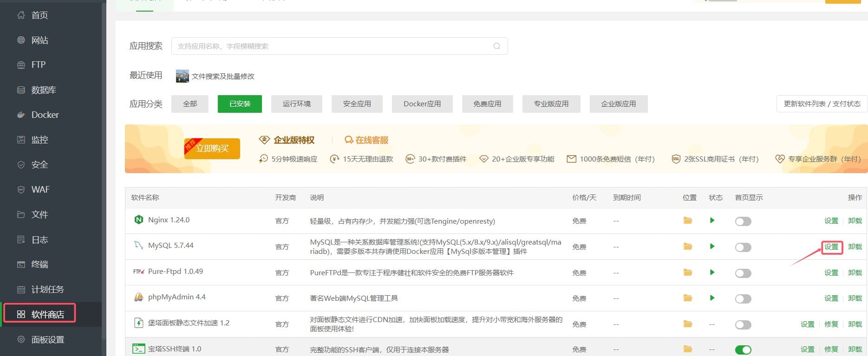Image resolution: width=868 pixels, height=356 pixels.
Task: Select the 免费应用 category filter
Action: click(x=488, y=104)
